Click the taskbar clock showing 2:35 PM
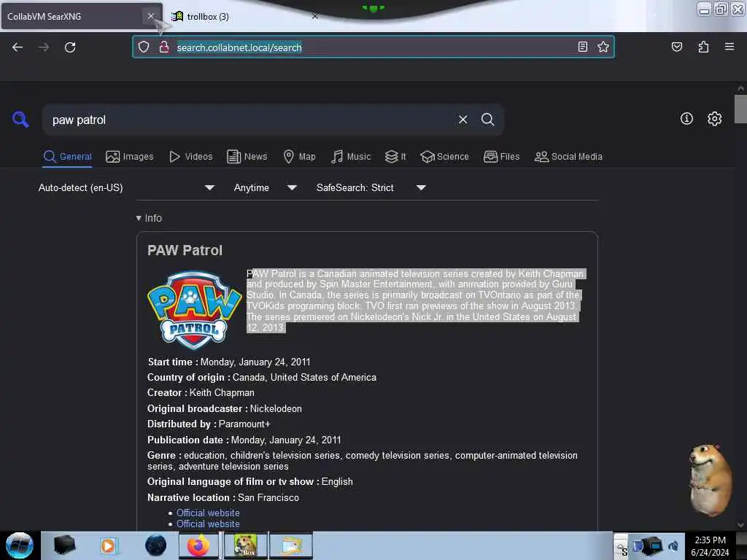The width and height of the screenshot is (747, 560). (710, 546)
